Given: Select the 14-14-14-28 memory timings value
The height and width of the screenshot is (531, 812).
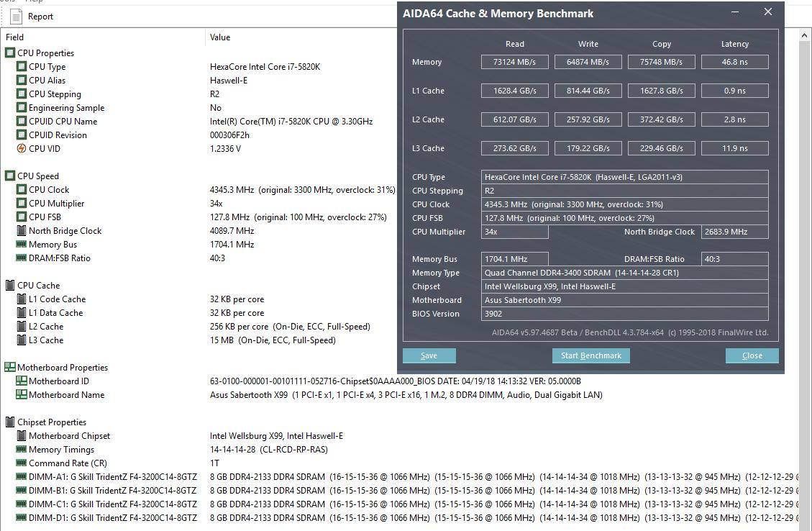Looking at the screenshot, I should pos(269,450).
